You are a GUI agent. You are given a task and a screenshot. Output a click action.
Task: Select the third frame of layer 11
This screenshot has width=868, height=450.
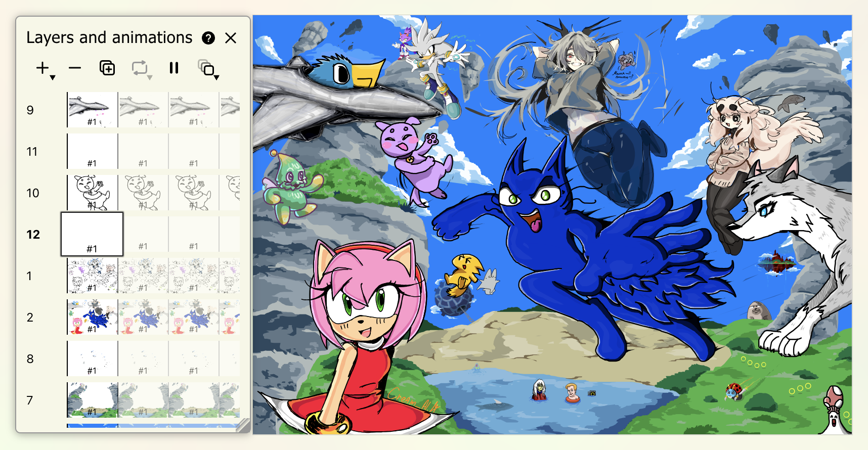194,151
